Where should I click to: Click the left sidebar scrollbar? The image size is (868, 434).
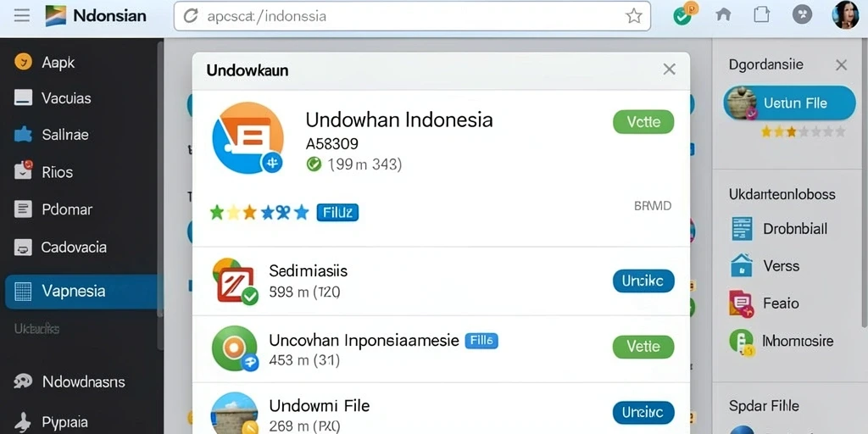[x=160, y=194]
